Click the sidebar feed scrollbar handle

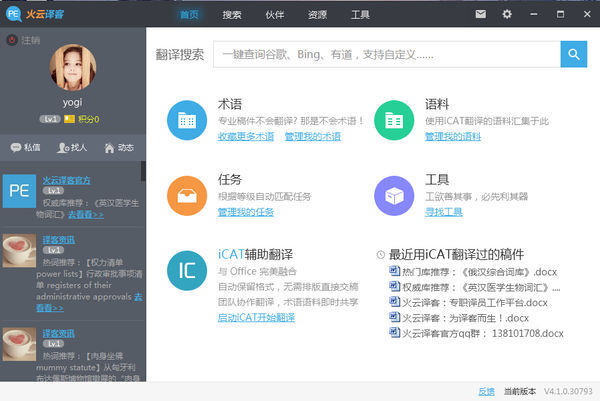(x=143, y=171)
